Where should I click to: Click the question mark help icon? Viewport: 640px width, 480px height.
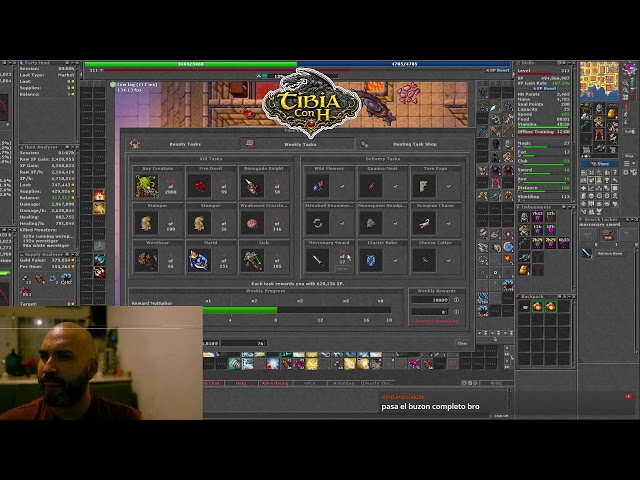pyautogui.click(x=616, y=172)
